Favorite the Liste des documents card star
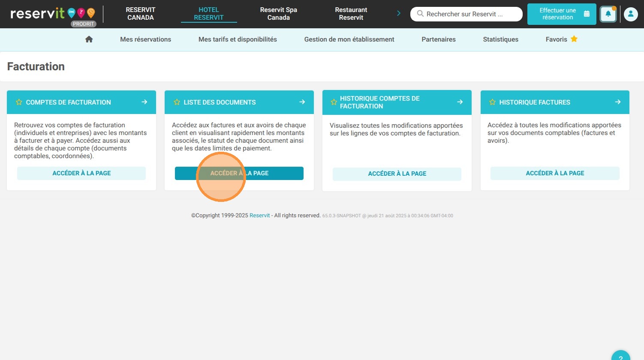Image resolution: width=644 pixels, height=360 pixels. tap(177, 102)
